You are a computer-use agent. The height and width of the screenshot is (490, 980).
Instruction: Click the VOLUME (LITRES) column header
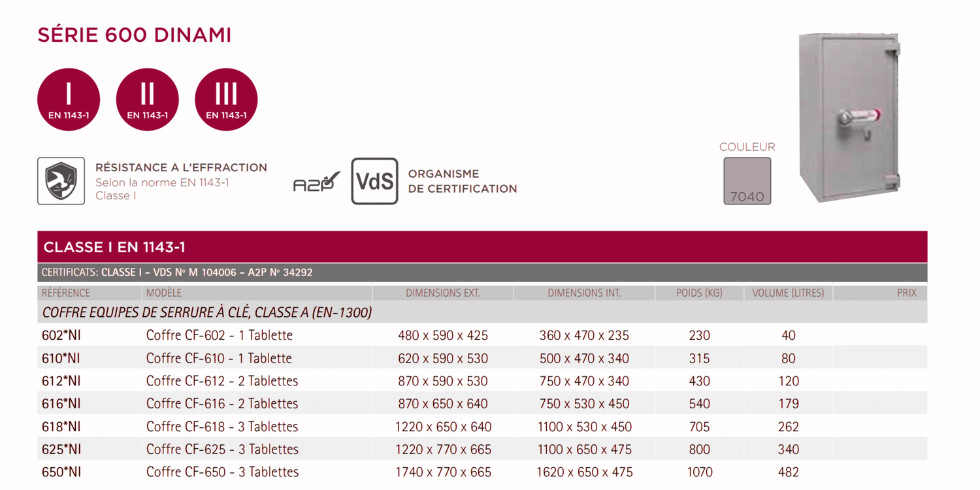(x=788, y=293)
